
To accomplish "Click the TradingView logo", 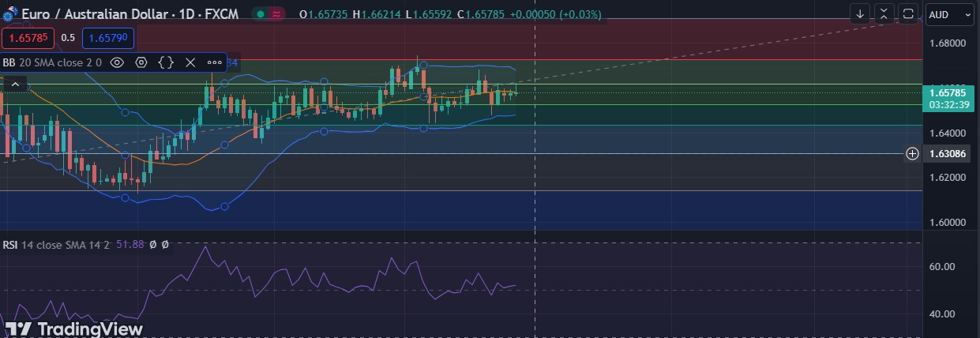I will coord(74,329).
